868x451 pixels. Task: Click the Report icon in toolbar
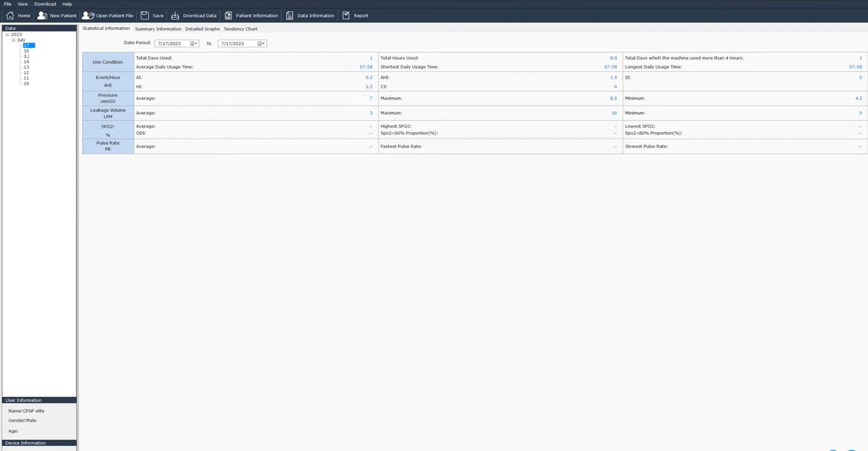(x=346, y=15)
